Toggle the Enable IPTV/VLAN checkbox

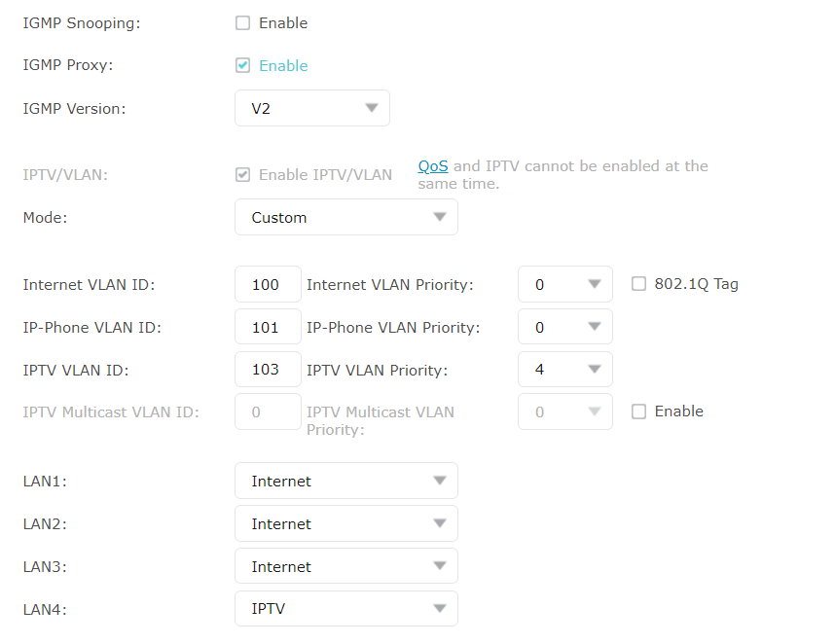[243, 174]
